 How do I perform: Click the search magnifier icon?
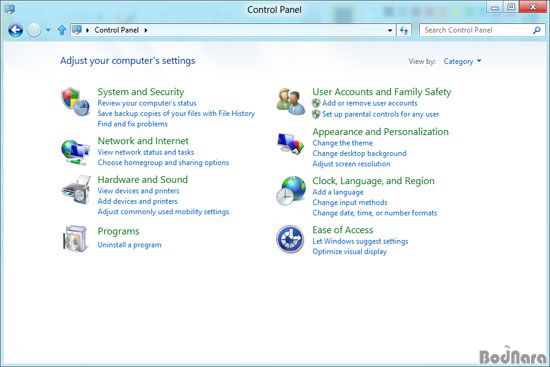point(536,30)
